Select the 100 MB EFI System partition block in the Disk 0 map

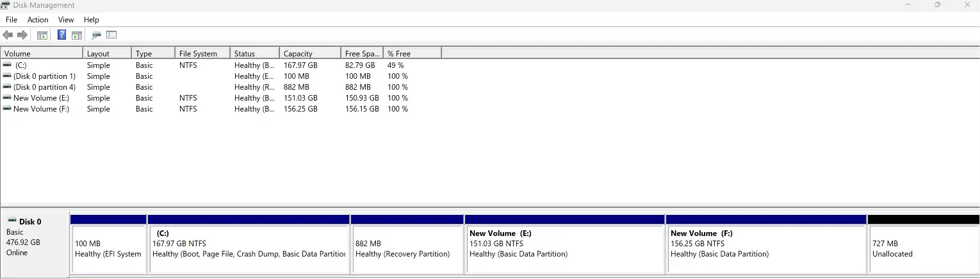108,245
